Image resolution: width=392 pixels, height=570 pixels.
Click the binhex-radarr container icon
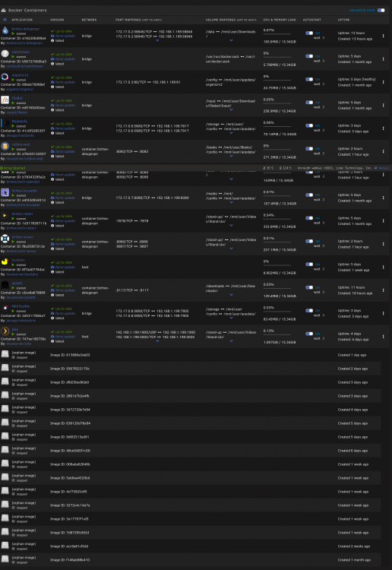[5, 216]
